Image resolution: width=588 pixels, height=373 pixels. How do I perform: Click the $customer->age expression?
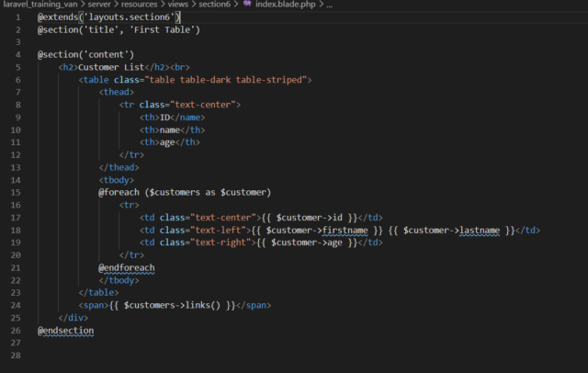click(307, 243)
